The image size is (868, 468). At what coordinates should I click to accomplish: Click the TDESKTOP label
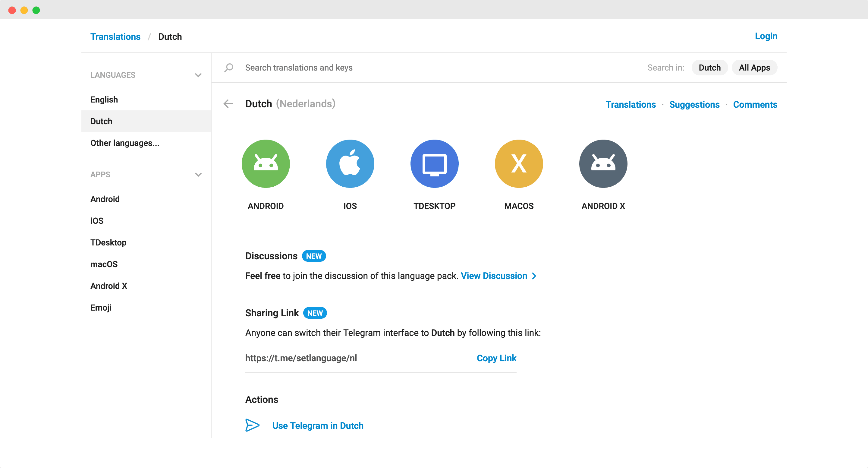tap(434, 206)
